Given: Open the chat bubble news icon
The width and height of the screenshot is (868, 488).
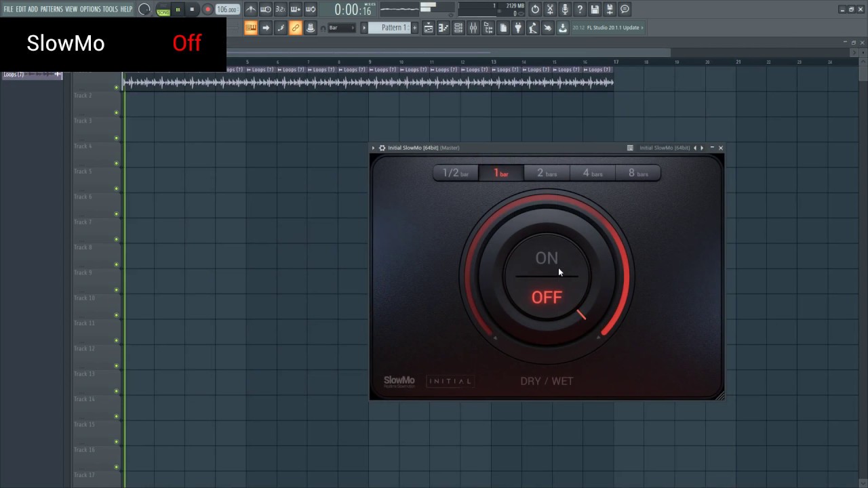Looking at the screenshot, I should click(x=625, y=9).
